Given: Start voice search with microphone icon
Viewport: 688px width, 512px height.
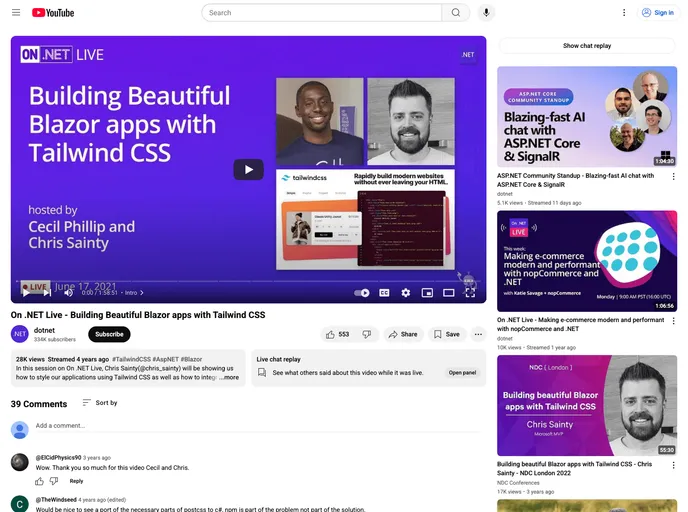Looking at the screenshot, I should [x=486, y=13].
